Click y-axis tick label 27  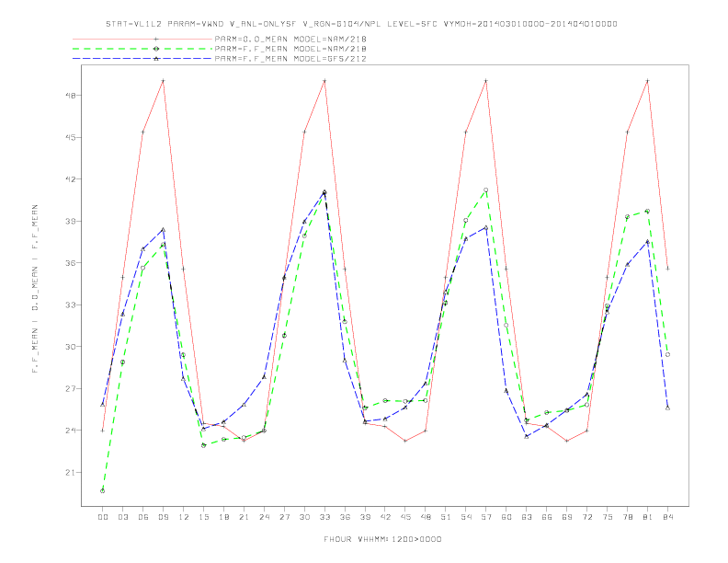coord(71,388)
